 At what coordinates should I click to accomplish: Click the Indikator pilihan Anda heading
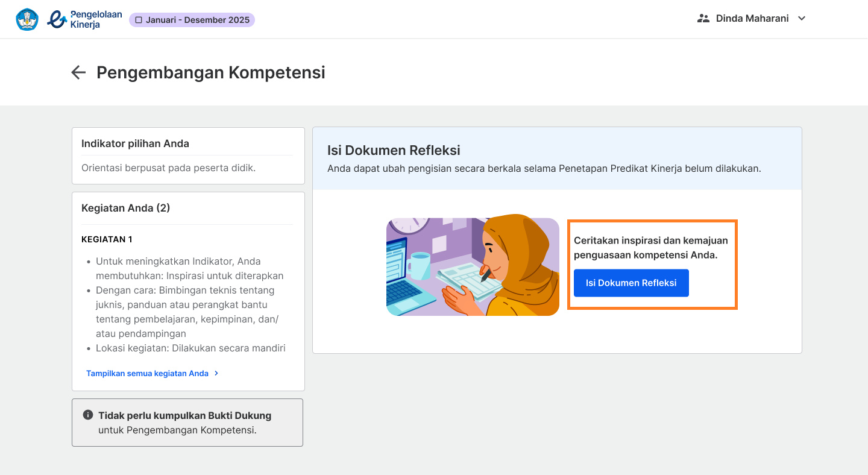(x=135, y=143)
